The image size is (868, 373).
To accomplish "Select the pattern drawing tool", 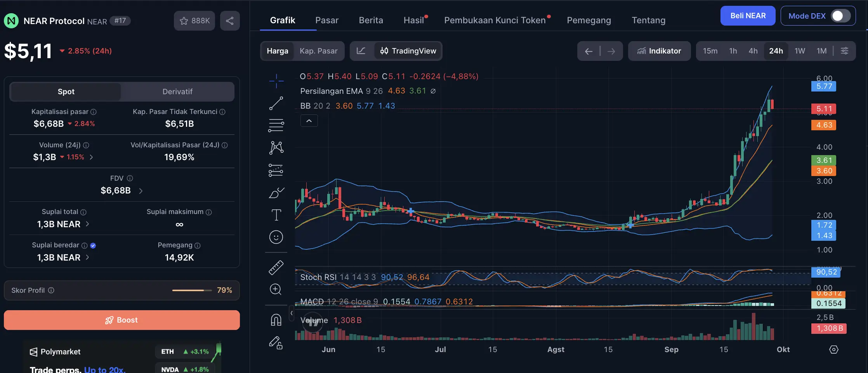I will click(276, 148).
